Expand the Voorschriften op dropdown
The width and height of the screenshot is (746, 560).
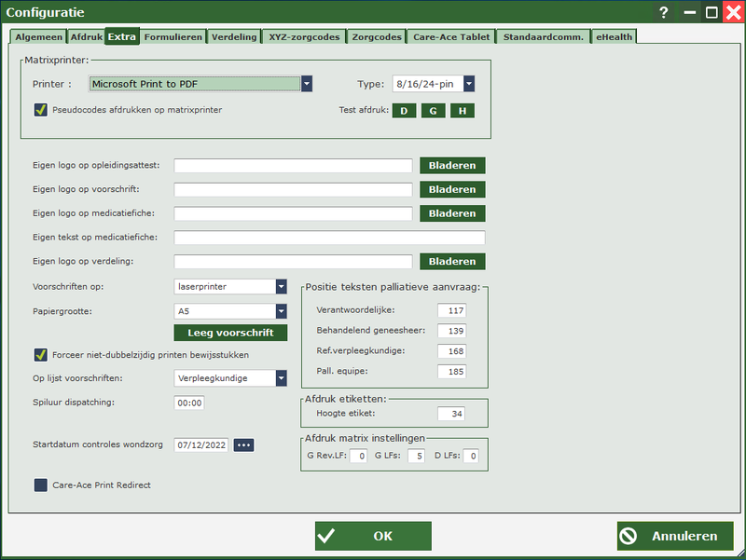coord(281,287)
